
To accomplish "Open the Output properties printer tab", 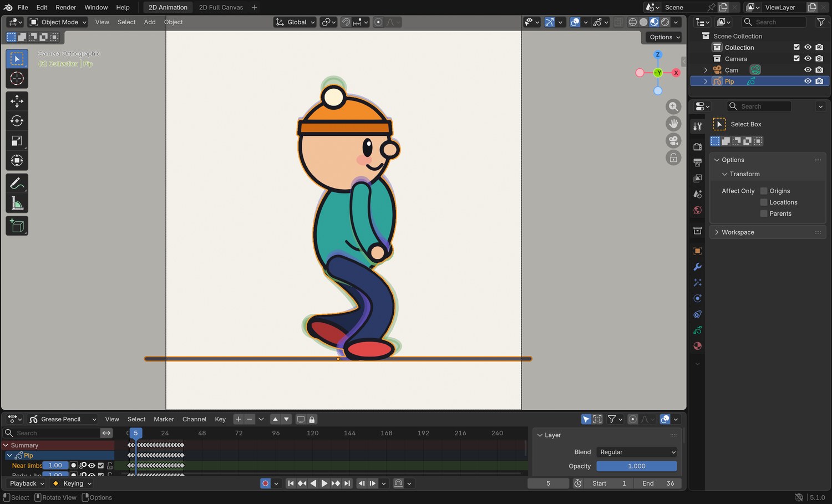I will [698, 162].
